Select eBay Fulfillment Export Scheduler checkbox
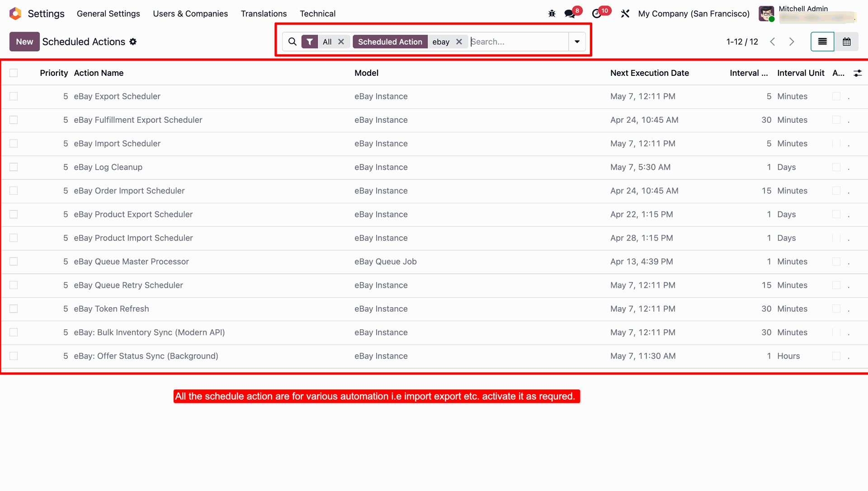 [14, 120]
